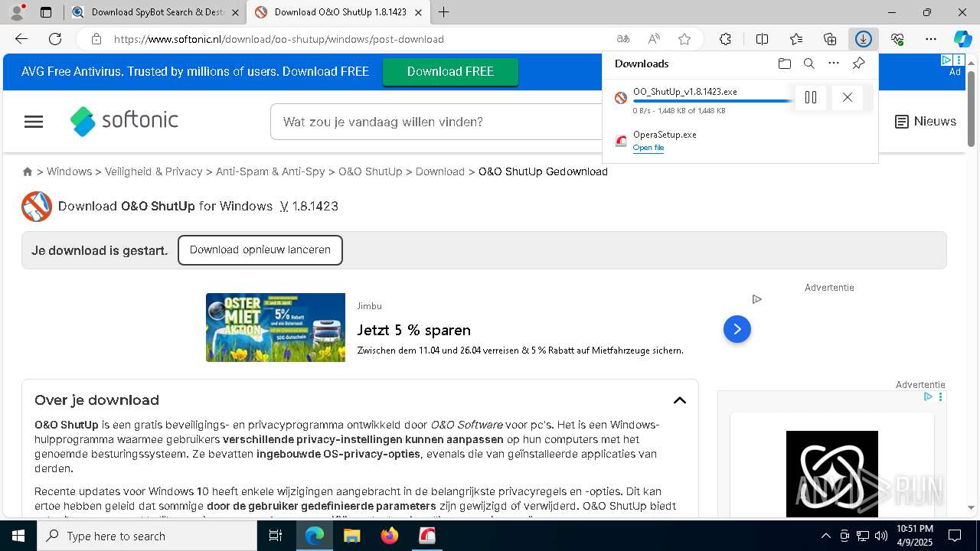The height and width of the screenshot is (551, 980).
Task: Open Collections icon
Action: [830, 39]
